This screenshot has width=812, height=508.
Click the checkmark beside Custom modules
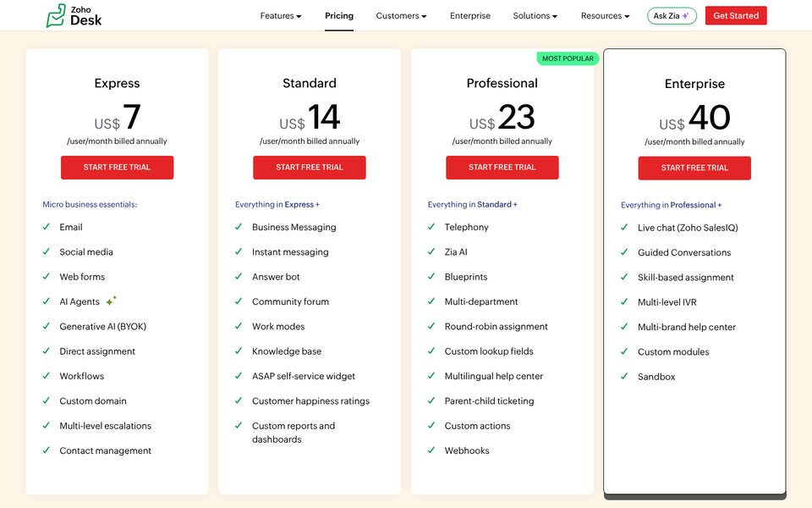[x=624, y=351]
